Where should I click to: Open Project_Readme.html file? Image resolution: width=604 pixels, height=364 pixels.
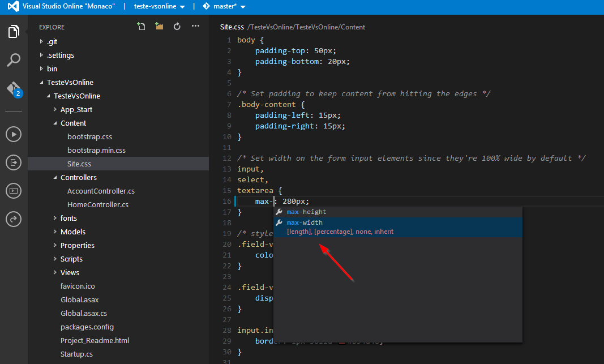pyautogui.click(x=95, y=340)
